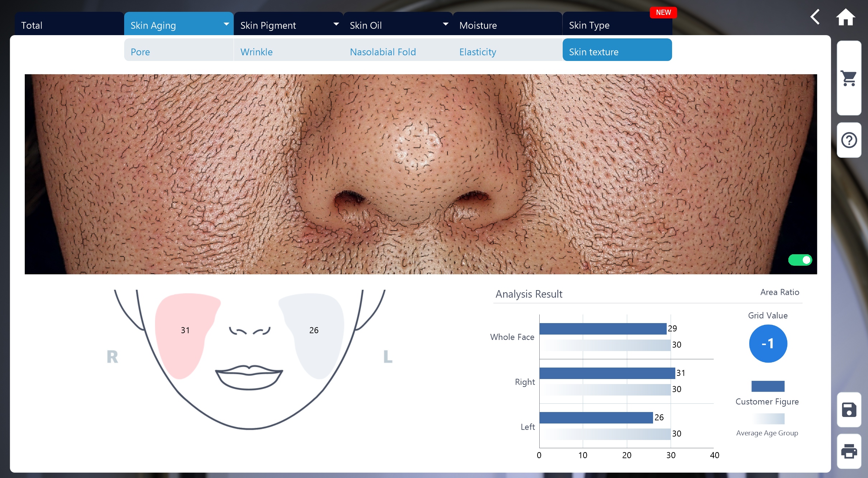Click the Right customer bar showing 31
The width and height of the screenshot is (868, 478).
(x=607, y=373)
